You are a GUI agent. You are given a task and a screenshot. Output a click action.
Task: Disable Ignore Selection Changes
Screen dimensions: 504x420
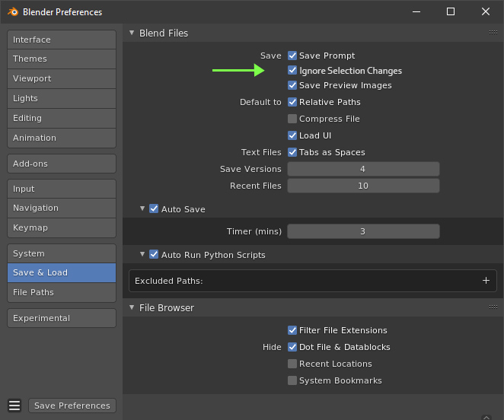[292, 70]
